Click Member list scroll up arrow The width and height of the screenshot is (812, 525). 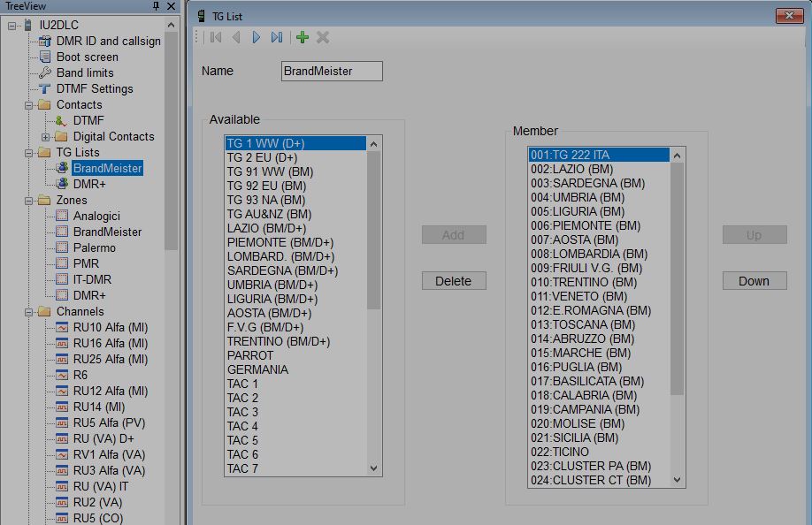[x=677, y=156]
